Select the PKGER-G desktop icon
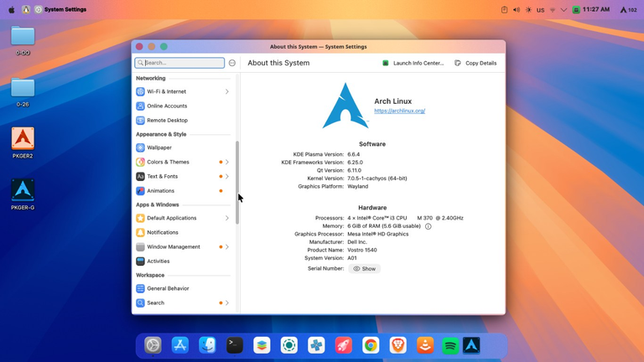Image resolution: width=644 pixels, height=362 pixels. 23,194
